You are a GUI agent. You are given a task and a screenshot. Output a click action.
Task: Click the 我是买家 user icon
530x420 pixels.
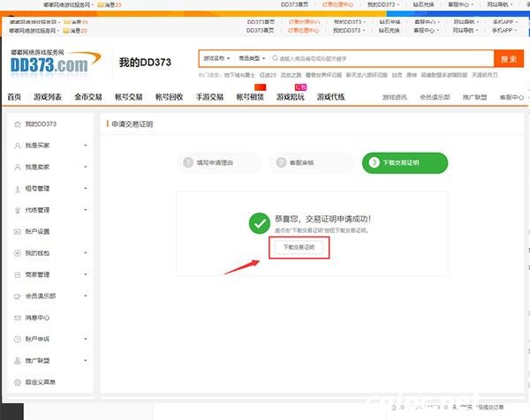pyautogui.click(x=18, y=146)
